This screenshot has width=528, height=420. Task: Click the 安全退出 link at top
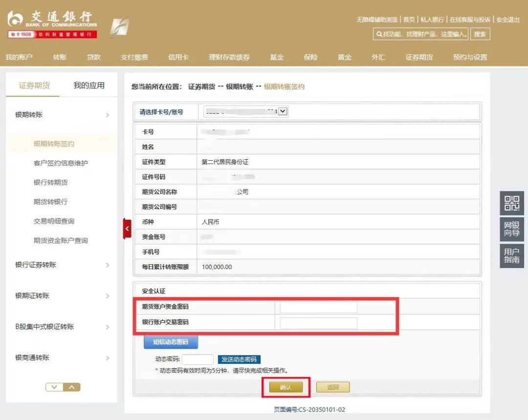click(x=507, y=20)
